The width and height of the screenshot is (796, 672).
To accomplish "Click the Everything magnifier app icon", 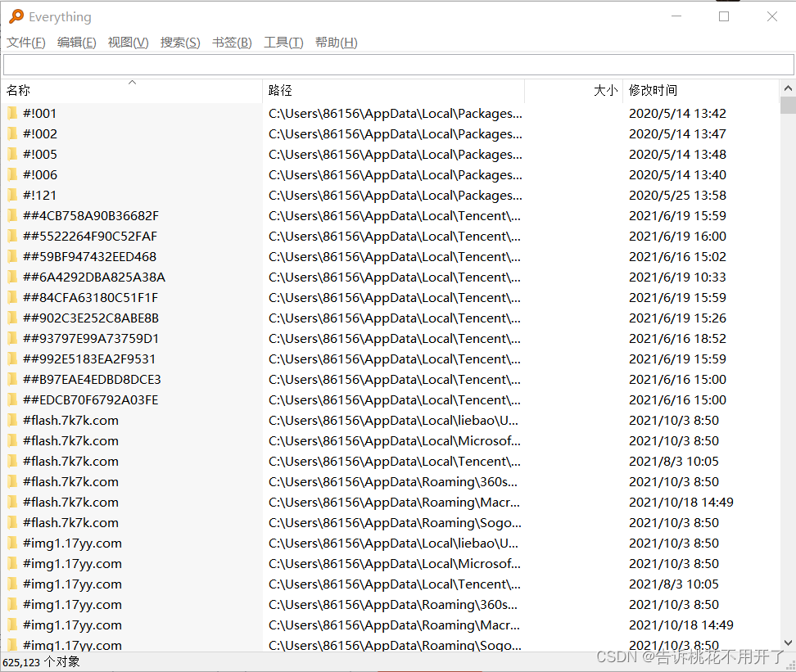I will pyautogui.click(x=16, y=16).
